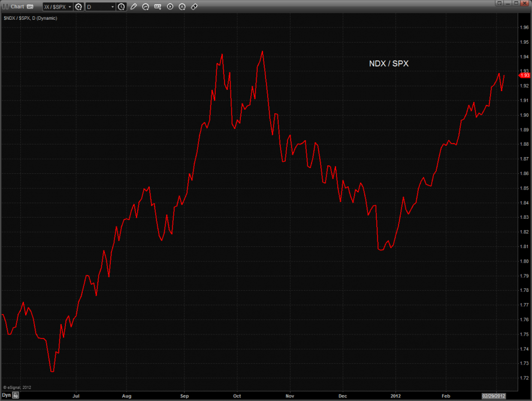Click the NDX / SPX chart annotation text
Image resolution: width=532 pixels, height=401 pixels.
pos(388,63)
